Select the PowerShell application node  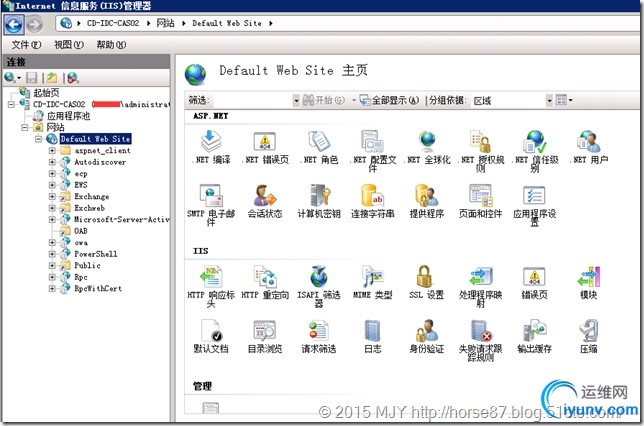95,254
